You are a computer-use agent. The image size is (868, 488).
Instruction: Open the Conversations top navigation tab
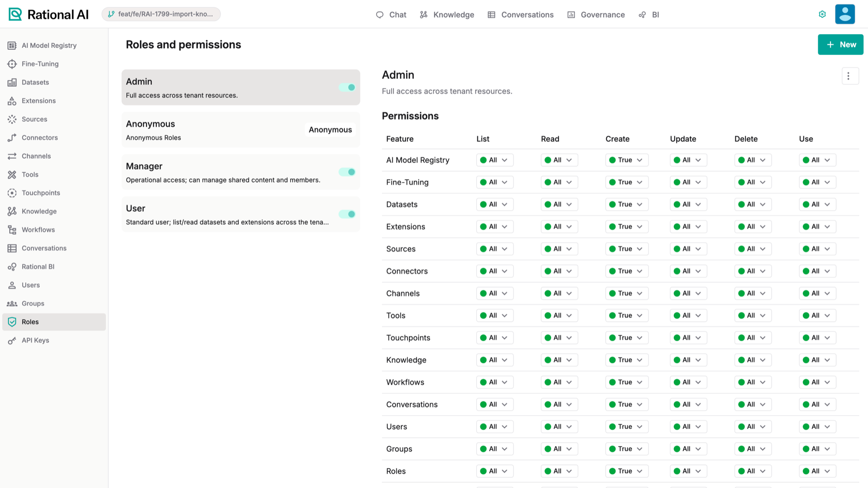pyautogui.click(x=520, y=14)
